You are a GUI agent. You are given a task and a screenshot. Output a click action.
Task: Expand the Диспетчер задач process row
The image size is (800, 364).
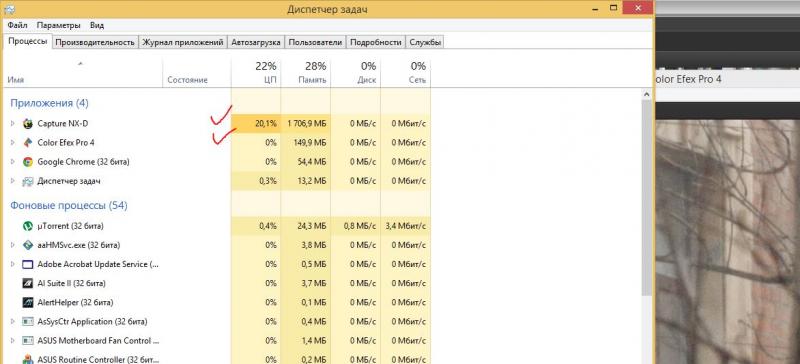(x=13, y=181)
